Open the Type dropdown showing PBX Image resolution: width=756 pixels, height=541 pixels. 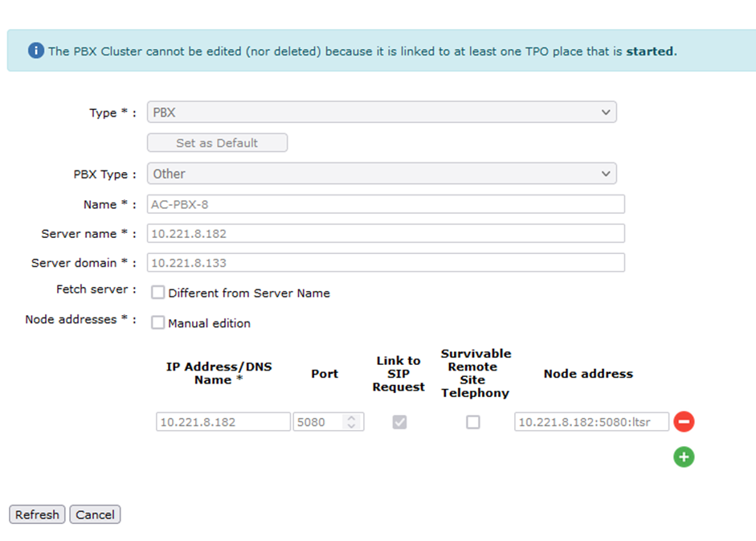coord(382,112)
